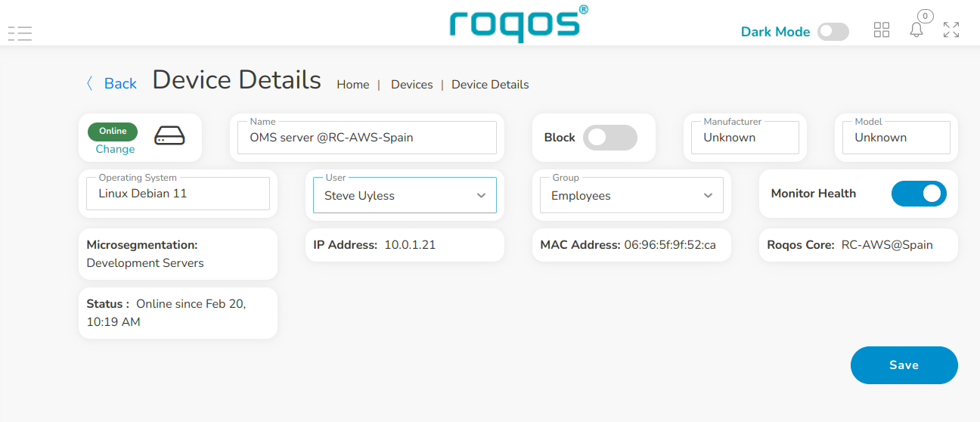Image resolution: width=980 pixels, height=422 pixels.
Task: Toggle the Block device switch
Action: (610, 138)
